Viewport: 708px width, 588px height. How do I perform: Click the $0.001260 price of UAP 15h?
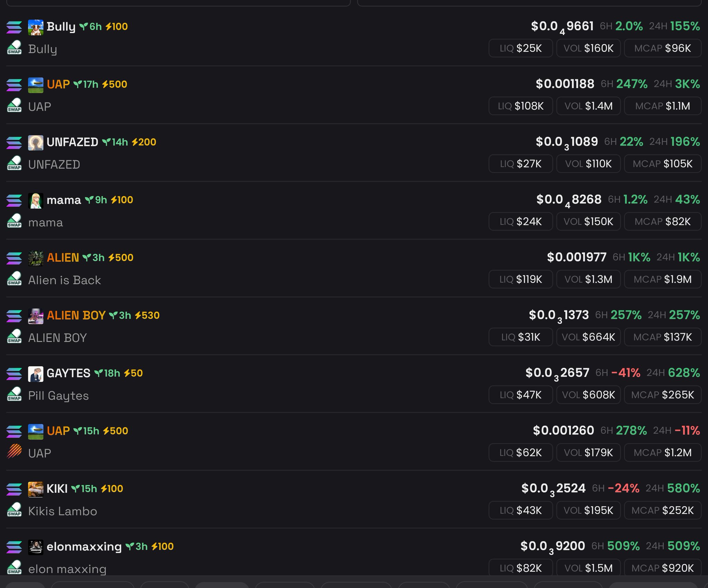point(563,431)
